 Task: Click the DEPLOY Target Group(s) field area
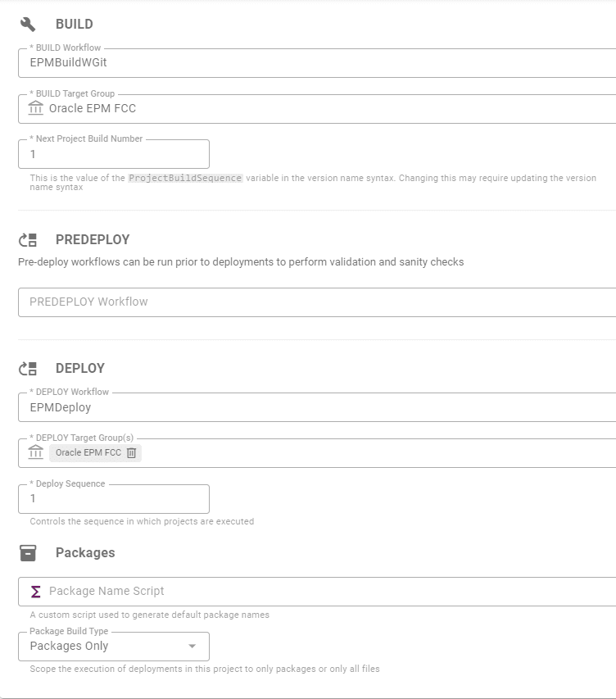(317, 453)
